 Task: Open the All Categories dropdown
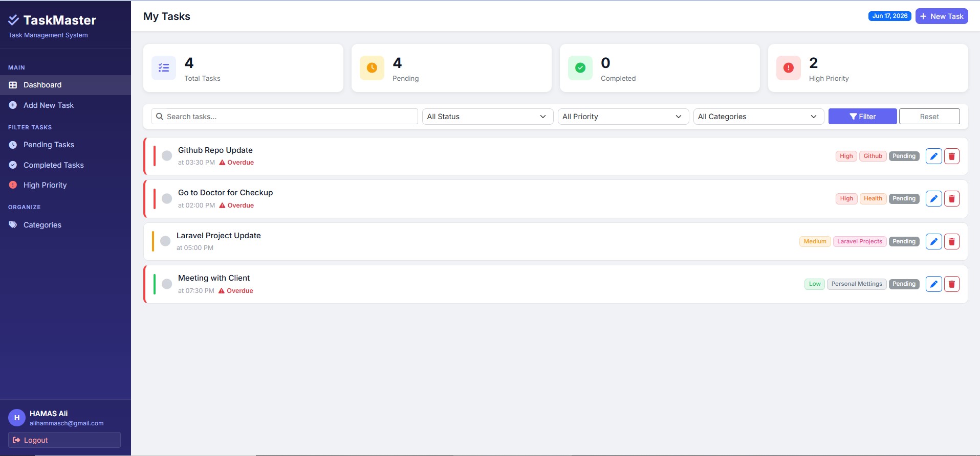(758, 117)
